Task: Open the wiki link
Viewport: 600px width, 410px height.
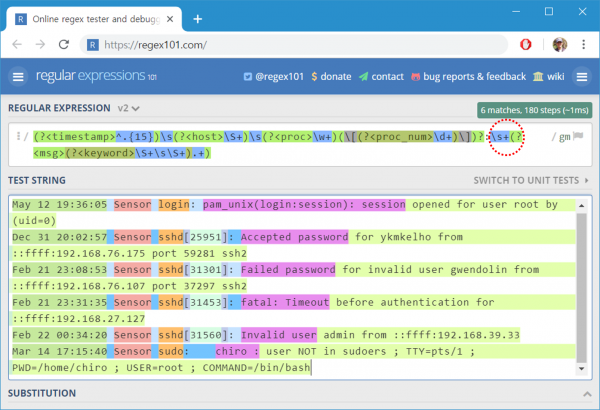Action: pos(549,77)
